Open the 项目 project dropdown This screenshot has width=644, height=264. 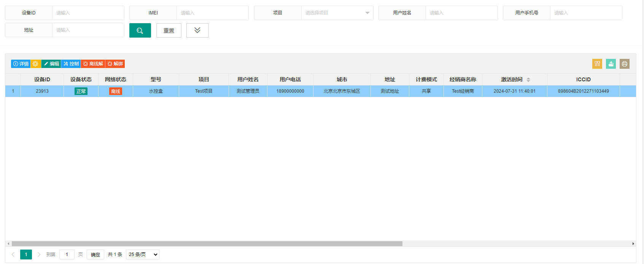tap(337, 13)
